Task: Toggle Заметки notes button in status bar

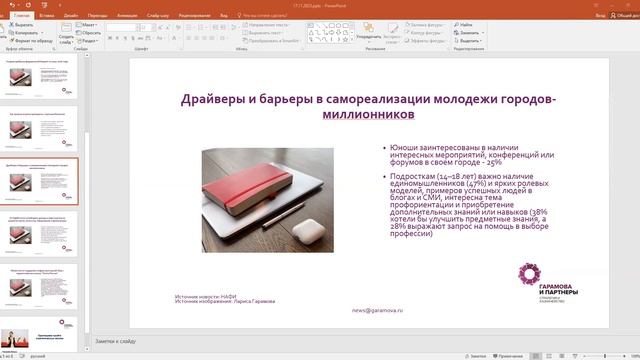Action: click(x=476, y=356)
